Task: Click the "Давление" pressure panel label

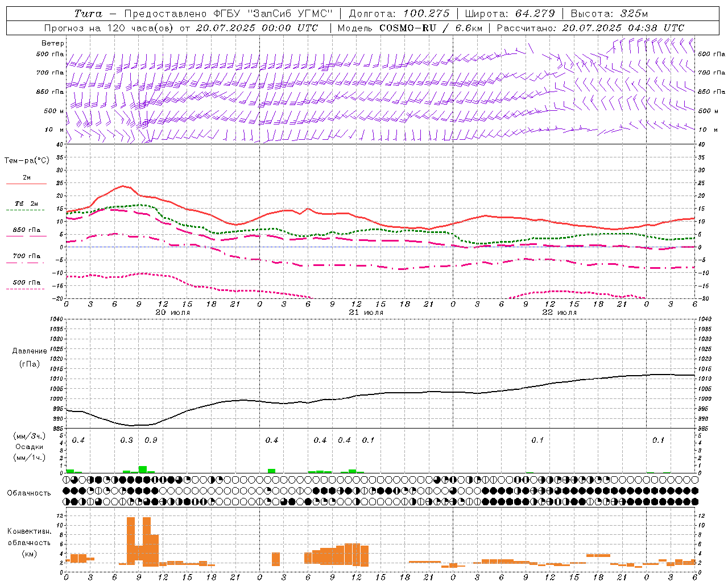Action: pyautogui.click(x=30, y=351)
